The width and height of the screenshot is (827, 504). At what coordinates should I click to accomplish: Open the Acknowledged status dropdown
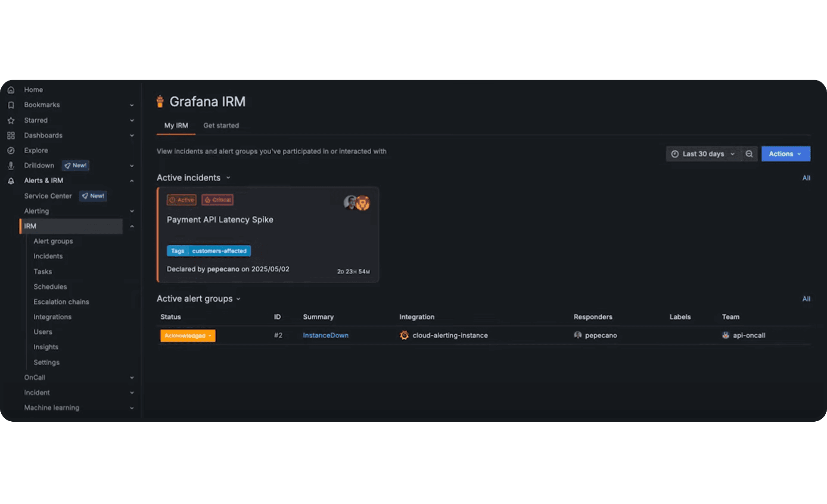tap(188, 336)
